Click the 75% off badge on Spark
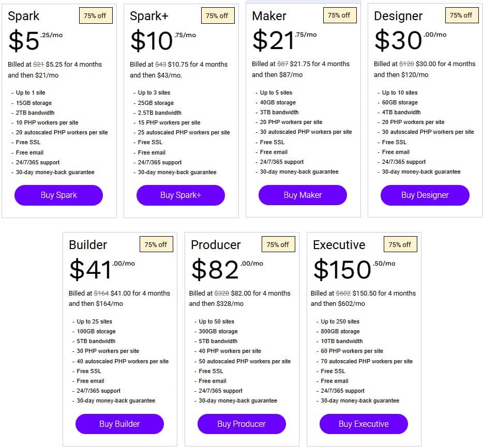The width and height of the screenshot is (483, 448). (95, 16)
